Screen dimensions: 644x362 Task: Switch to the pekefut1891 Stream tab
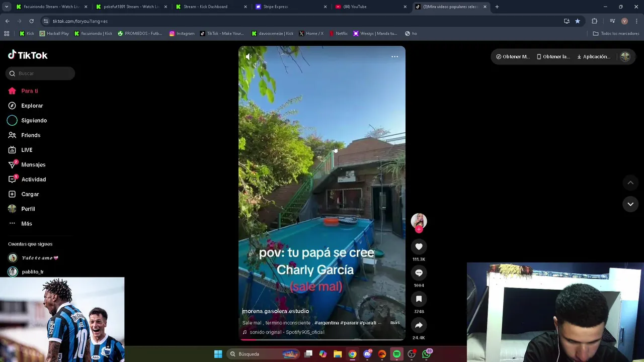click(x=131, y=7)
